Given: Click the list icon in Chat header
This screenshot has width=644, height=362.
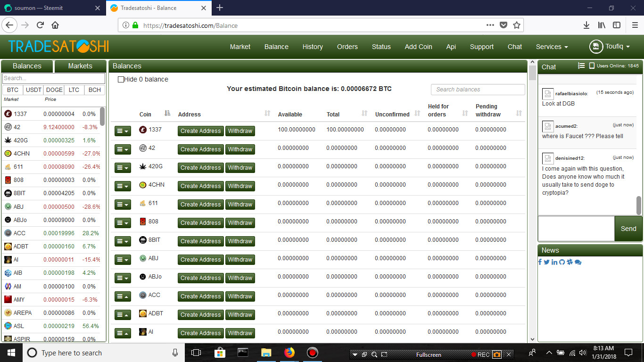Looking at the screenshot, I should tap(581, 66).
